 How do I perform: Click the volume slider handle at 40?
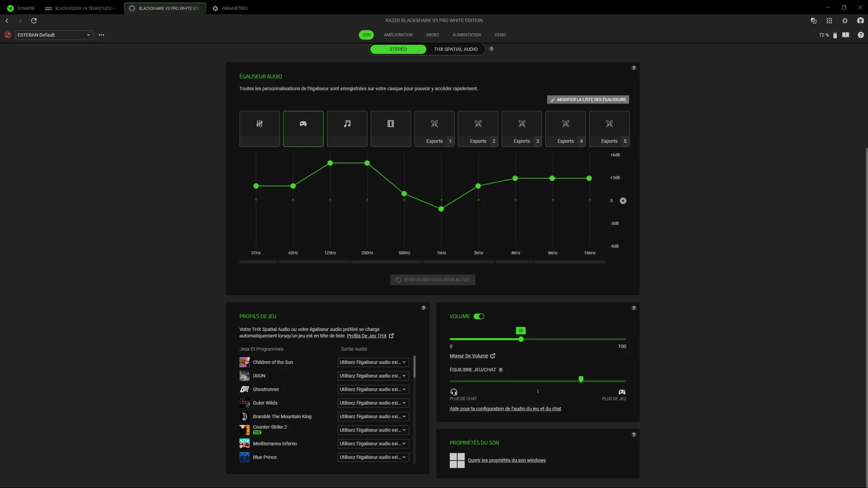[521, 340]
